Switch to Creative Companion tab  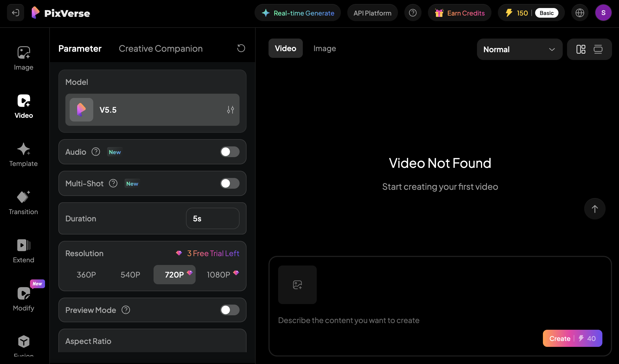pos(161,48)
